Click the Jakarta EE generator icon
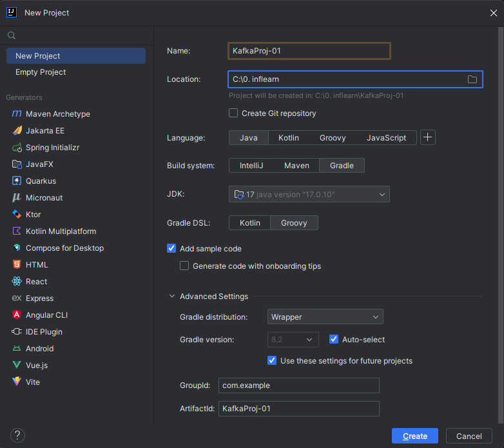 point(17,130)
